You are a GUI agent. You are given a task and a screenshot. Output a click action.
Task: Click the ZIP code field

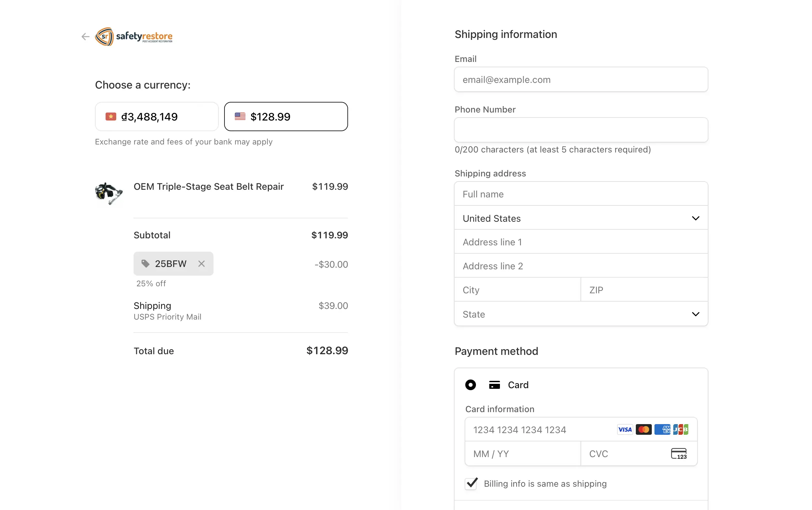(644, 290)
